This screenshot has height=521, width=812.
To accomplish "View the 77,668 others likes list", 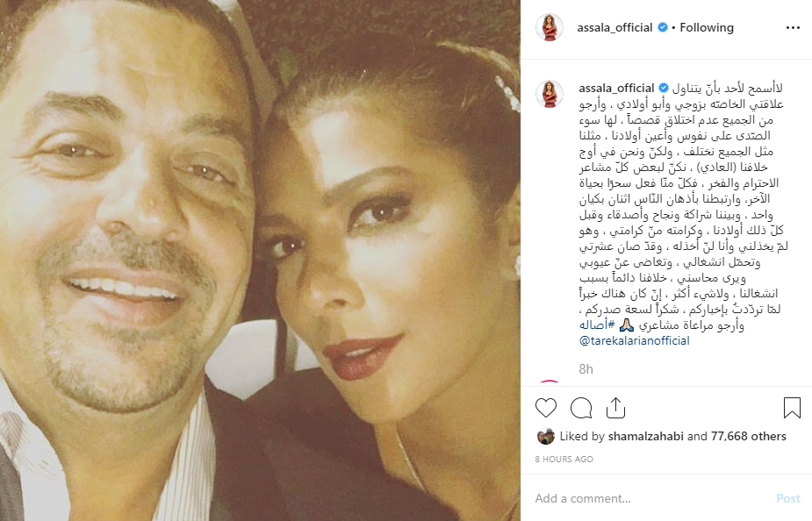I will pos(748,436).
